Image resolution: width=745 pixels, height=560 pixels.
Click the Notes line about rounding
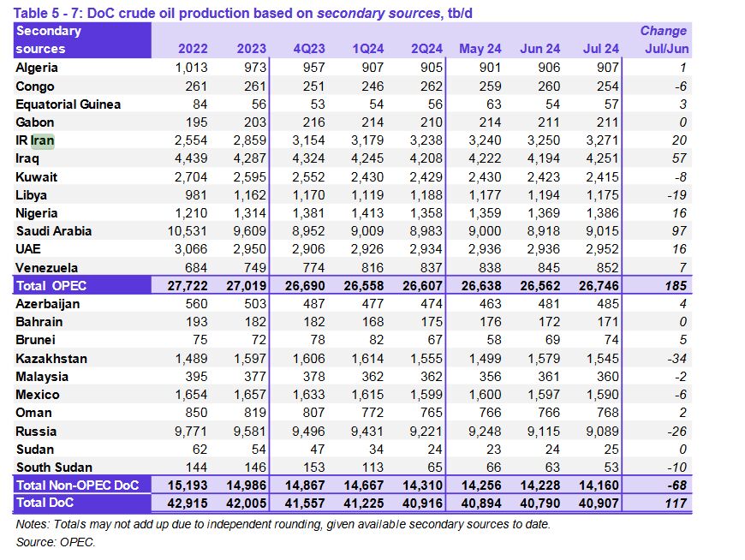283,524
